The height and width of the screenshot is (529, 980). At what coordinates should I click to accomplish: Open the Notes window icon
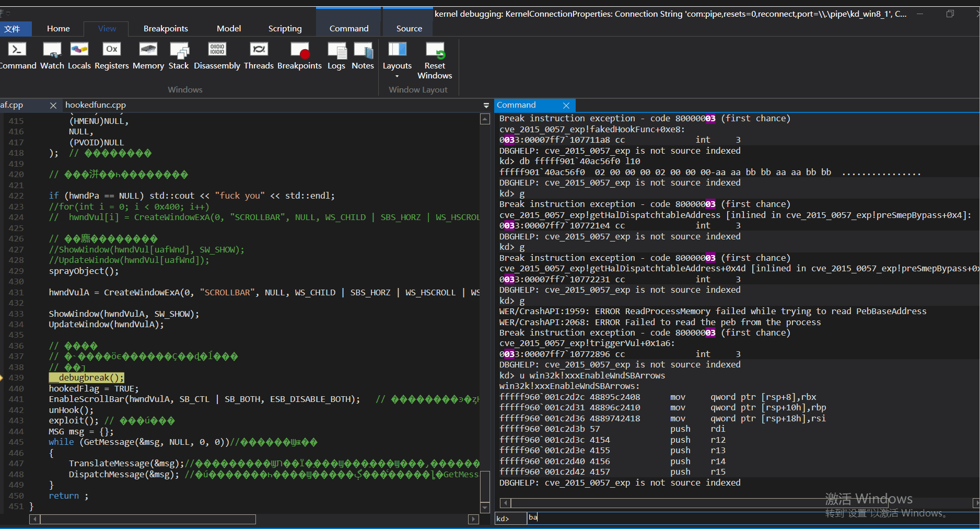click(363, 56)
